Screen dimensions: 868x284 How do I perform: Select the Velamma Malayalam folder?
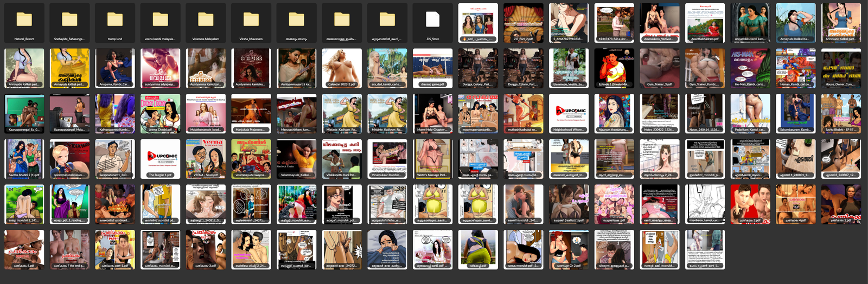[x=206, y=23]
